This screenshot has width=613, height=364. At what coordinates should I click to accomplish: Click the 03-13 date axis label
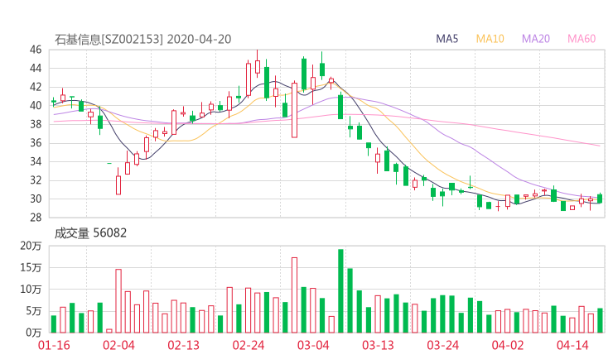coord(378,345)
